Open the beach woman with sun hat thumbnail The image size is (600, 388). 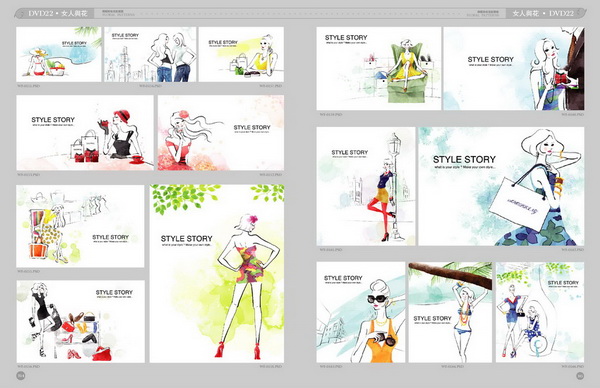point(59,54)
